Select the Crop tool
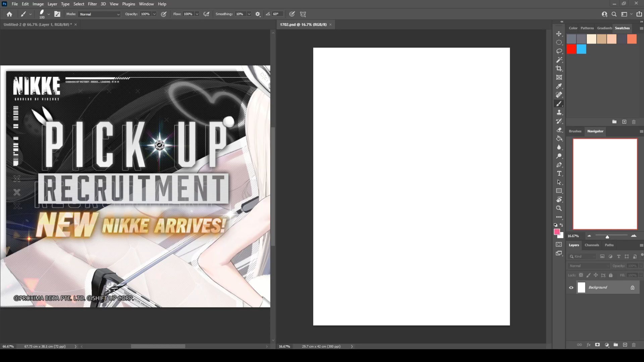Viewport: 644px width, 362px height. (559, 69)
